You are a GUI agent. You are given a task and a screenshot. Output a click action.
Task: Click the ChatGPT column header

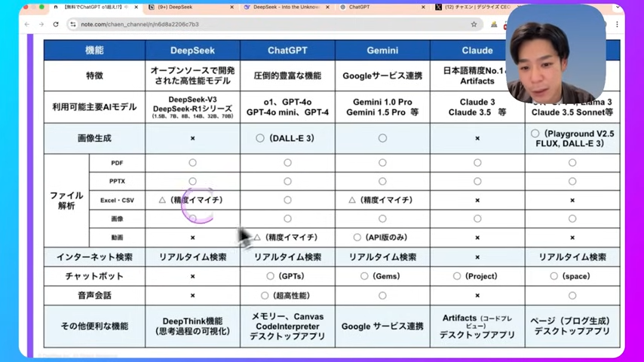click(x=287, y=50)
